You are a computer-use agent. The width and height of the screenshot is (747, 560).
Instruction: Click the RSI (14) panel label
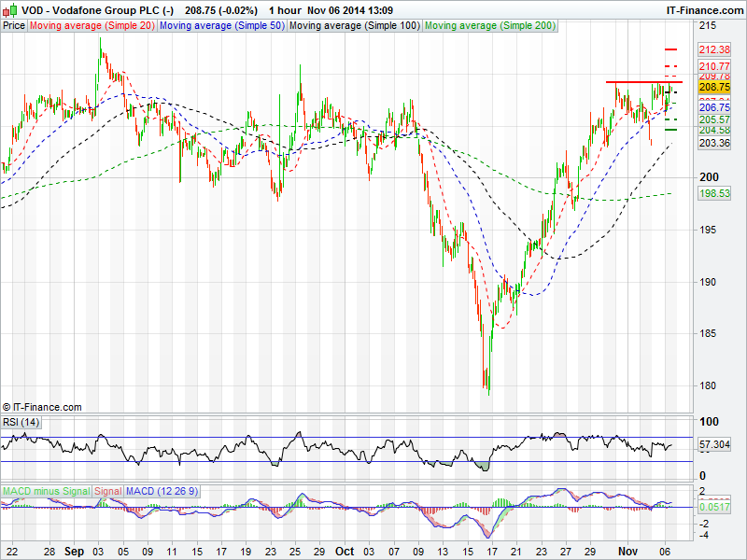[21, 423]
